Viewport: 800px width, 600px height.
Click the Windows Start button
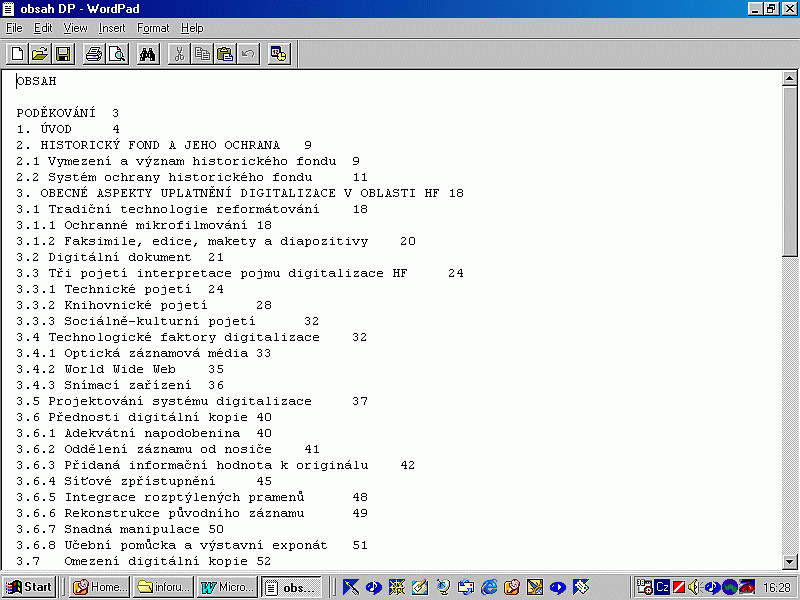tap(29, 587)
